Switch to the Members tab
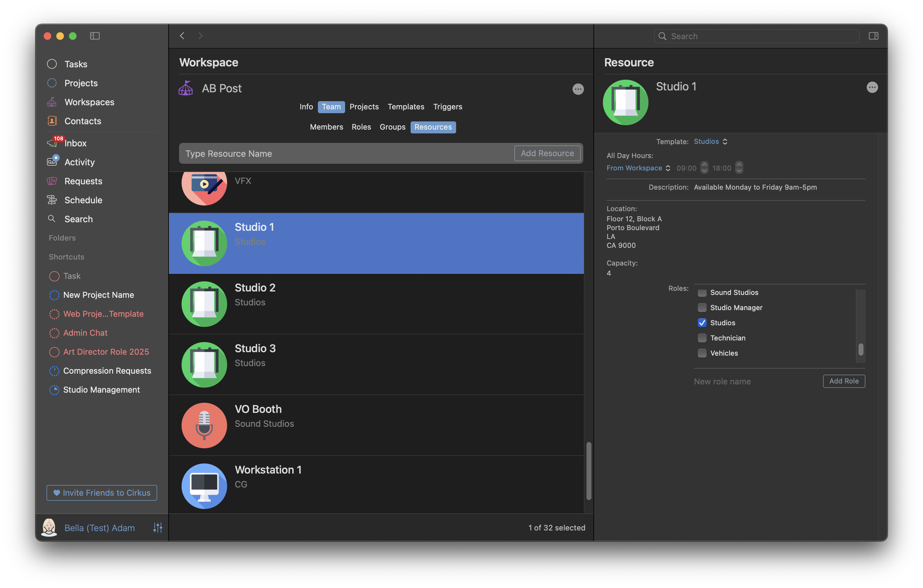This screenshot has height=588, width=923. (x=326, y=127)
